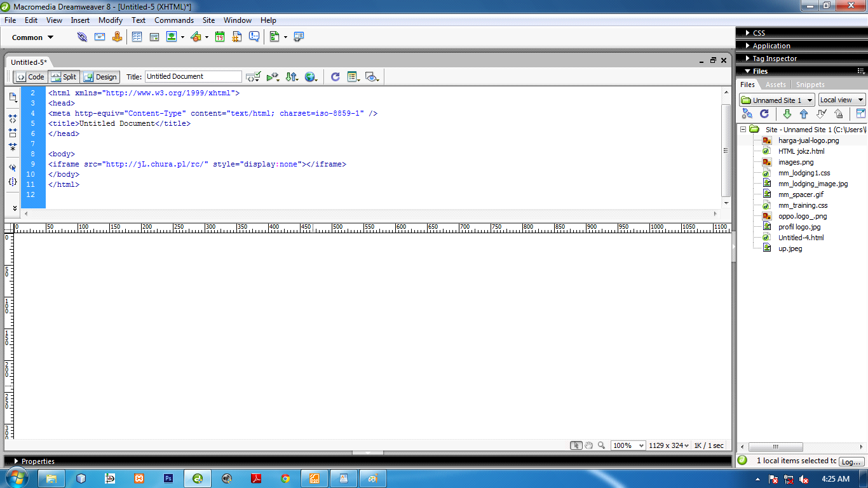Connect to remote host in Files panel
This screenshot has width=868, height=488.
click(747, 114)
